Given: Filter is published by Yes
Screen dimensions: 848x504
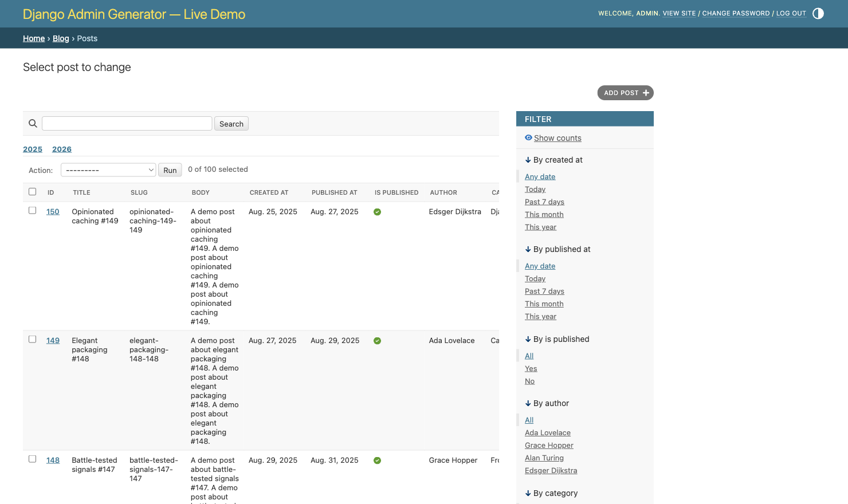Looking at the screenshot, I should 531,369.
